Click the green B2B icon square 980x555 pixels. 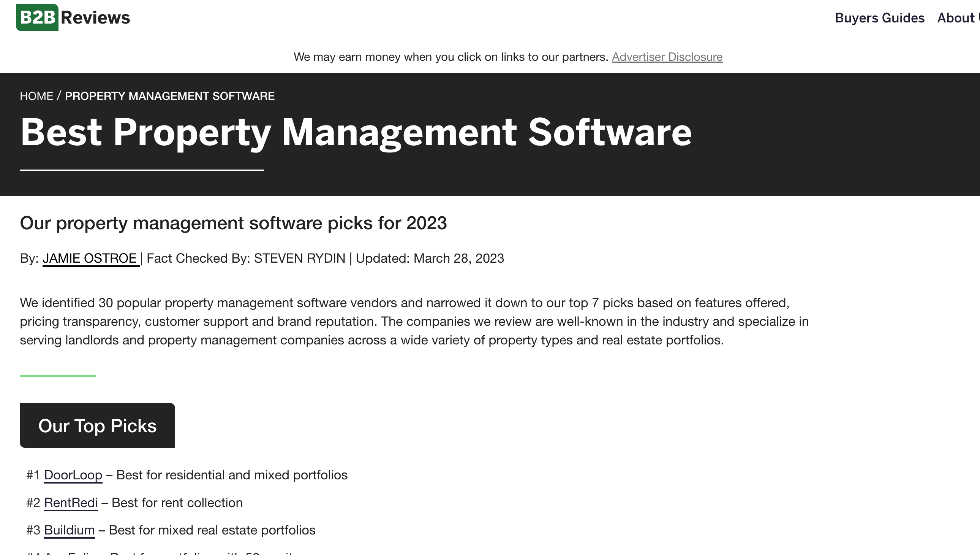36,17
